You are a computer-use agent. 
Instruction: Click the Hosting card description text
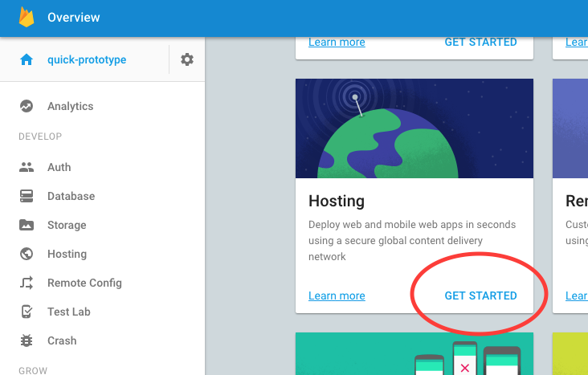[x=412, y=240]
